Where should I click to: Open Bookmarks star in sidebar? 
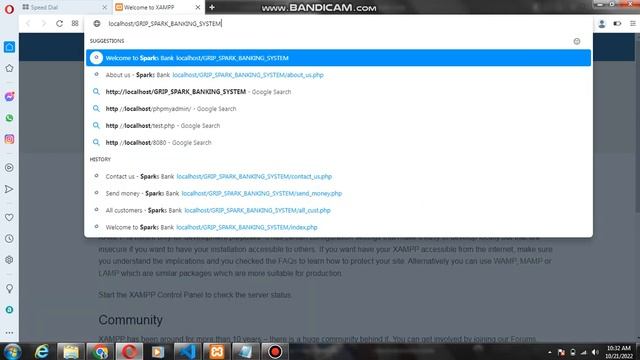(9, 68)
